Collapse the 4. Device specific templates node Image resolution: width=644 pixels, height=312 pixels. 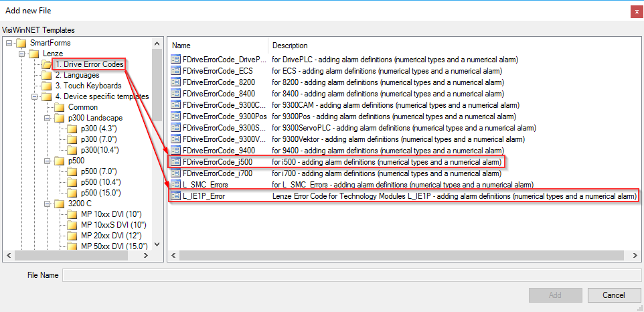point(35,96)
